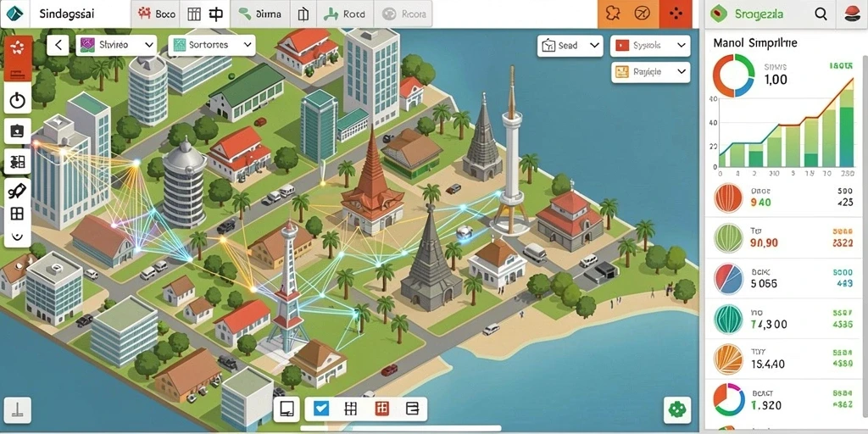The width and height of the screenshot is (868, 434).
Task: Open the Stvirêo dropdown
Action: (x=116, y=46)
